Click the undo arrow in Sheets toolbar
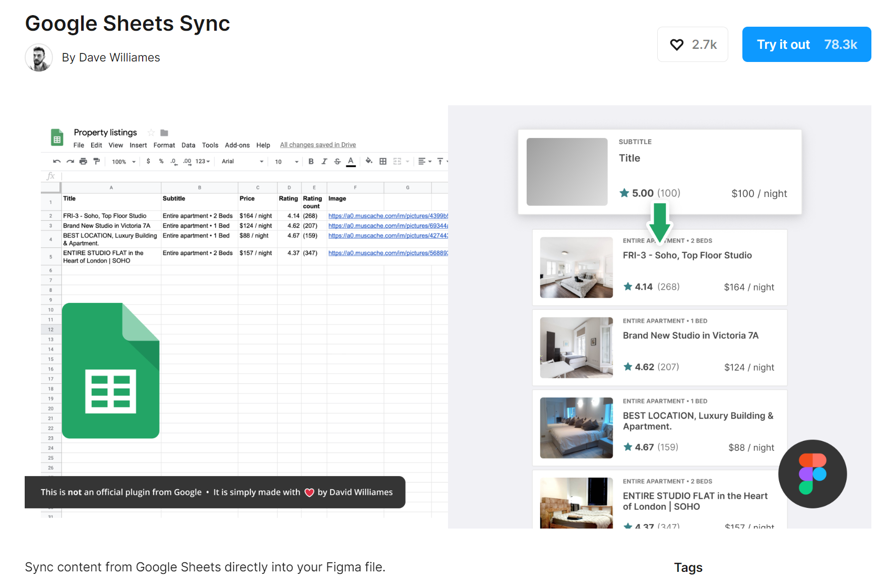This screenshot has width=885, height=588. coord(57,161)
